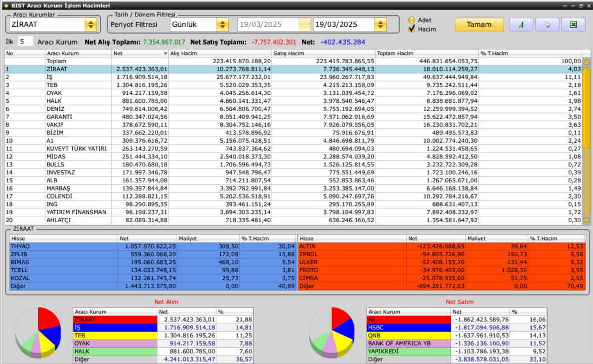Click ZPLIB in the blue buy table
The height and width of the screenshot is (364, 593).
19,254
